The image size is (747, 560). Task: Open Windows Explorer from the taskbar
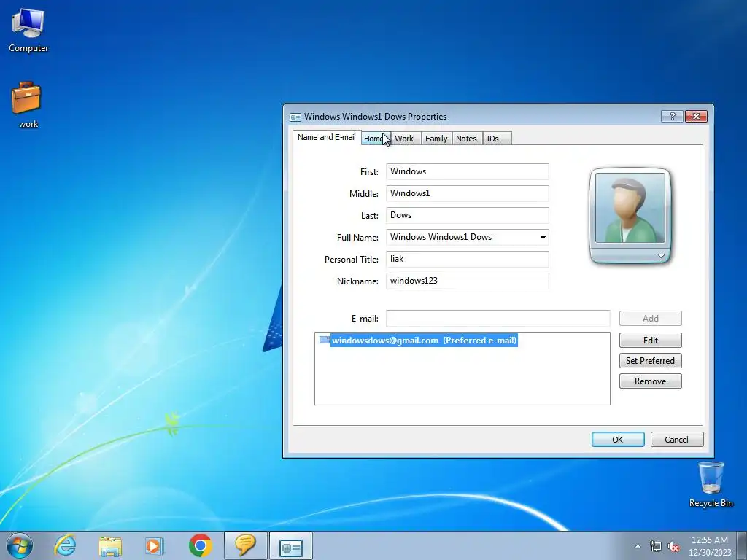(110, 545)
